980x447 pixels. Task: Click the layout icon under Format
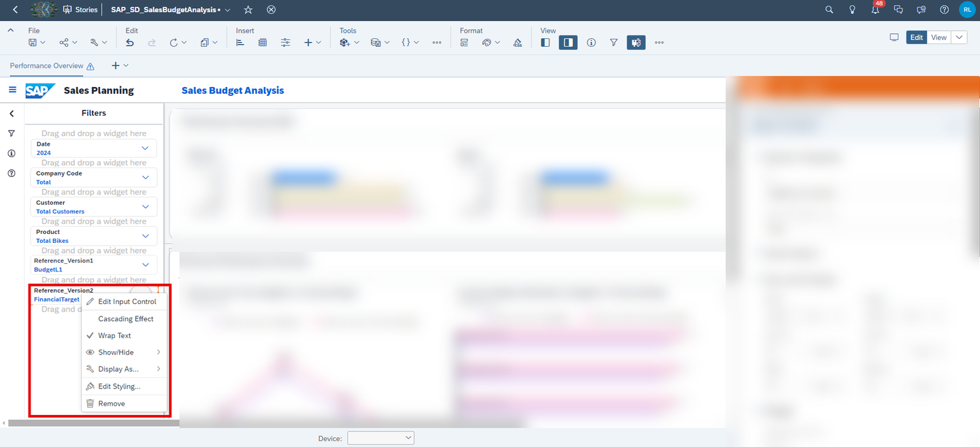(464, 42)
